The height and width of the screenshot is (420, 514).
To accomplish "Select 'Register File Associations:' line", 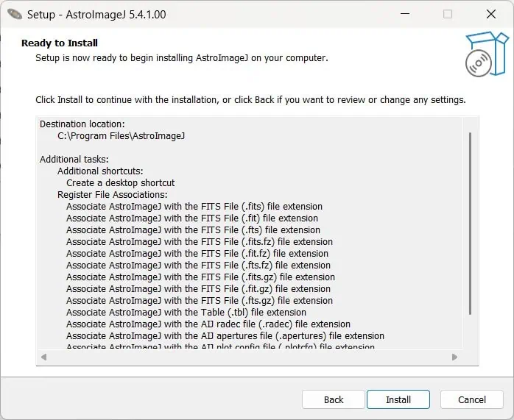I will tap(113, 195).
